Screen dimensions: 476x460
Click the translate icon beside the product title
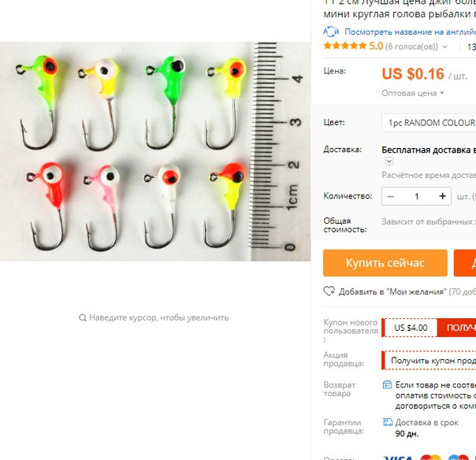click(x=331, y=32)
